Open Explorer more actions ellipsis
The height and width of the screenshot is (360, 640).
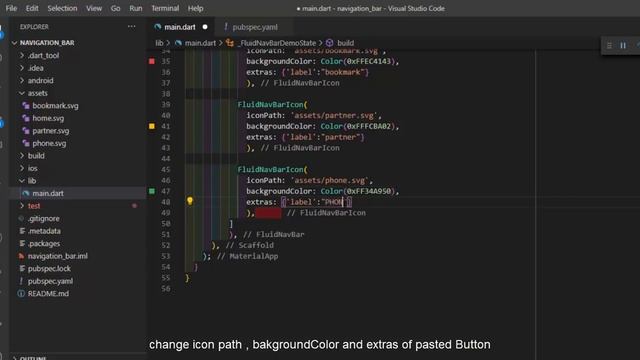coord(131,27)
